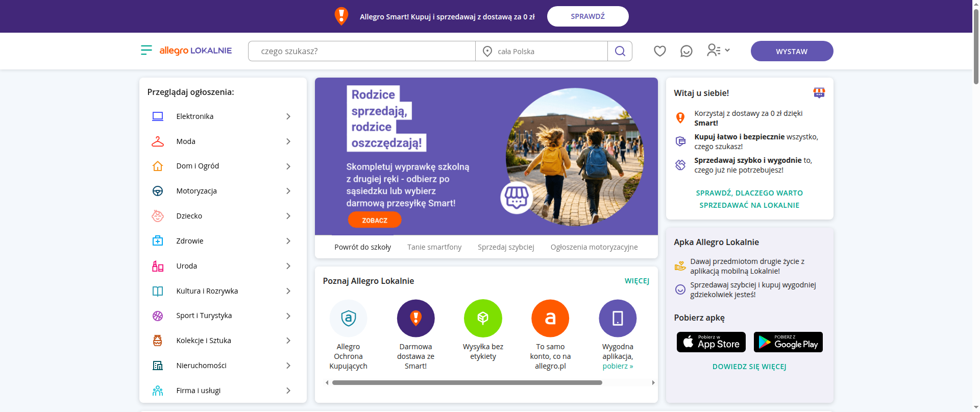
Task: Click the Zdrowie first-aid icon
Action: tap(158, 241)
